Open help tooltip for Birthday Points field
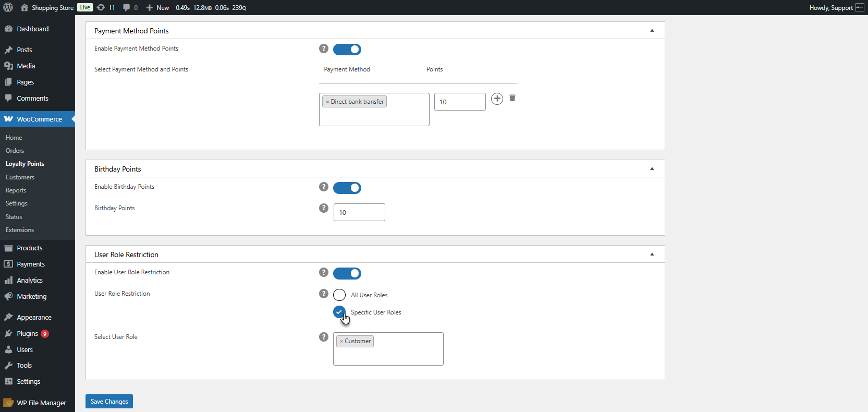Screen dimensions: 868x412 pos(324,208)
